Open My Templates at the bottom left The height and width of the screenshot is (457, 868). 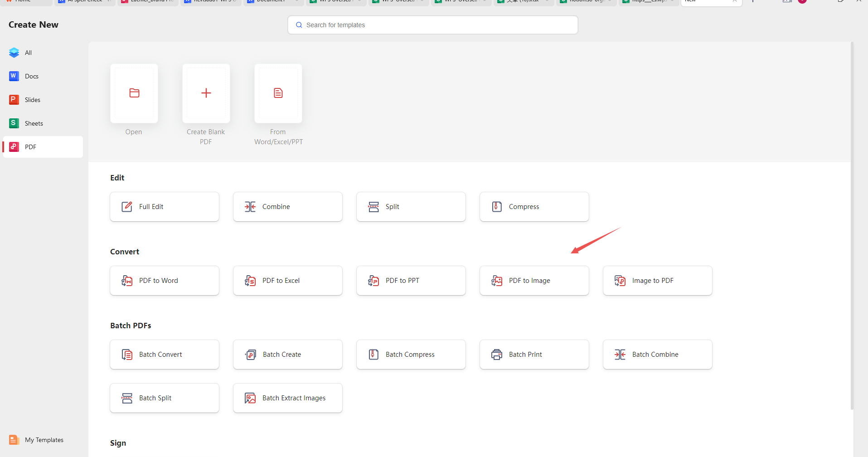click(x=14, y=439)
